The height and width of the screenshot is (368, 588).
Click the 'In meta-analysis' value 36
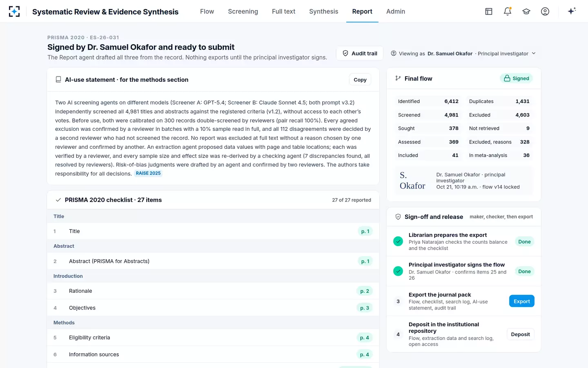(526, 155)
